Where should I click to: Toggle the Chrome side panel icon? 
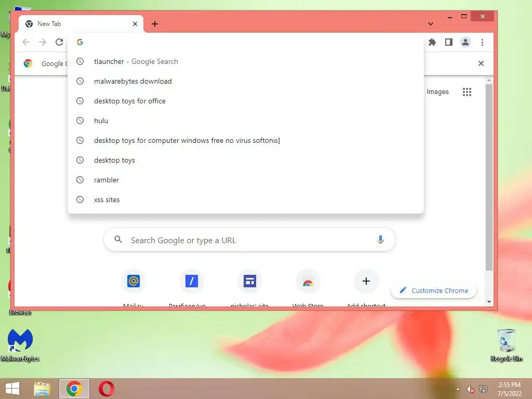[x=448, y=42]
